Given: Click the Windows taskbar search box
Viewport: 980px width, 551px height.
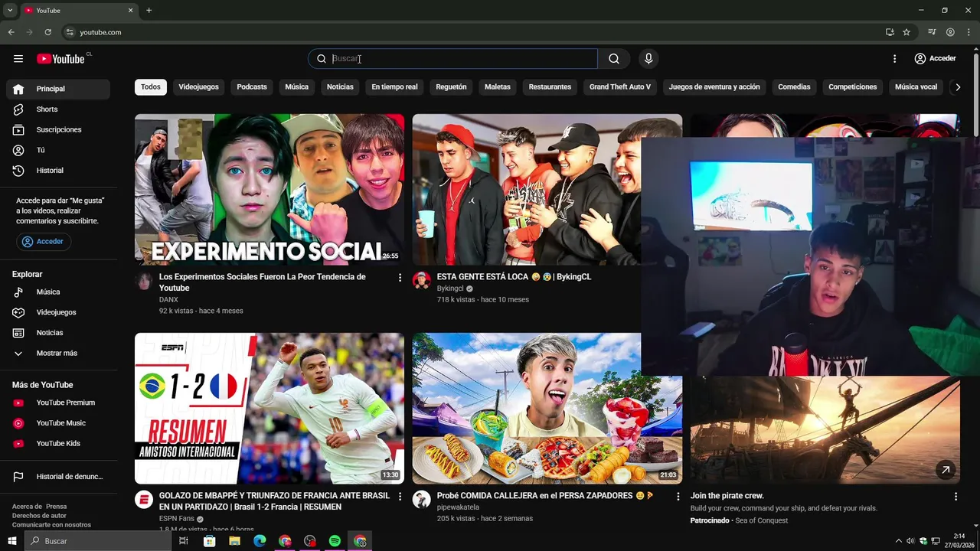Looking at the screenshot, I should click(x=98, y=541).
